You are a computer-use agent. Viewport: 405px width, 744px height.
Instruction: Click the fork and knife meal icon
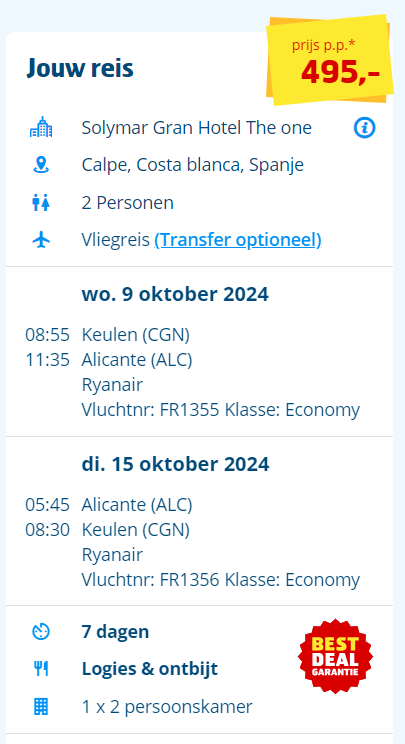(41, 669)
